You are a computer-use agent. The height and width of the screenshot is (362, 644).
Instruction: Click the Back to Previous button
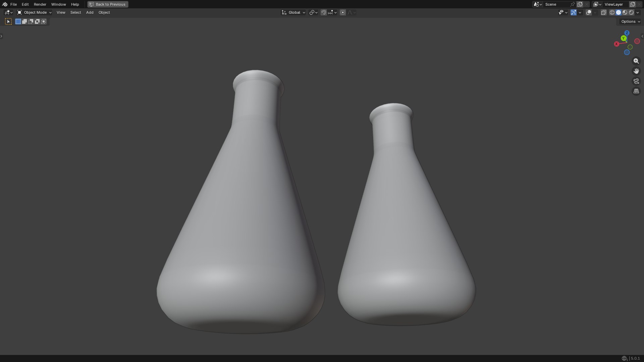[x=108, y=4]
